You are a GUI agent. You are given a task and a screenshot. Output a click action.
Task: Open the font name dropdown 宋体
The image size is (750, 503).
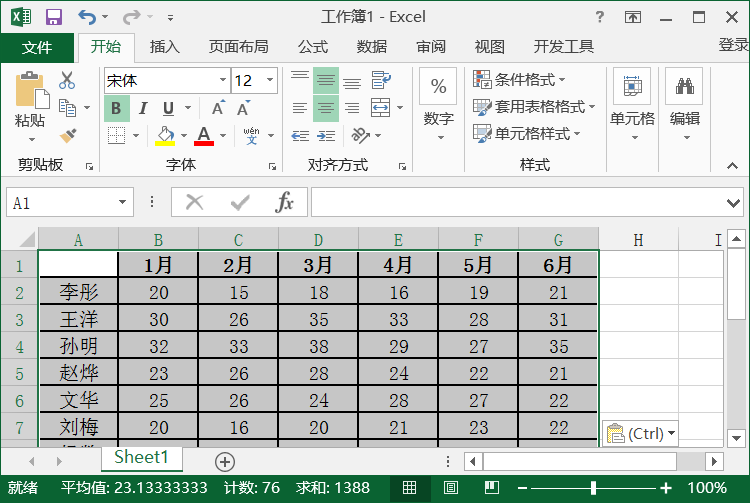[223, 80]
